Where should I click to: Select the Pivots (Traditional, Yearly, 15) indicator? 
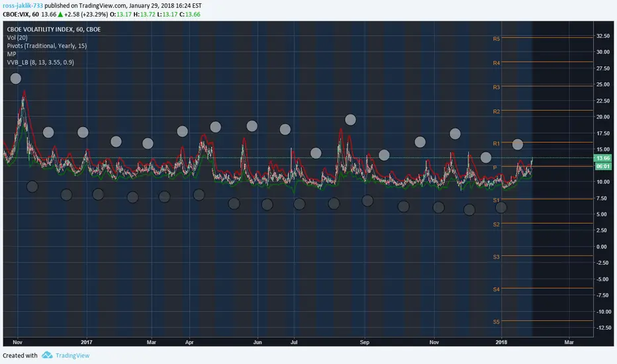47,46
